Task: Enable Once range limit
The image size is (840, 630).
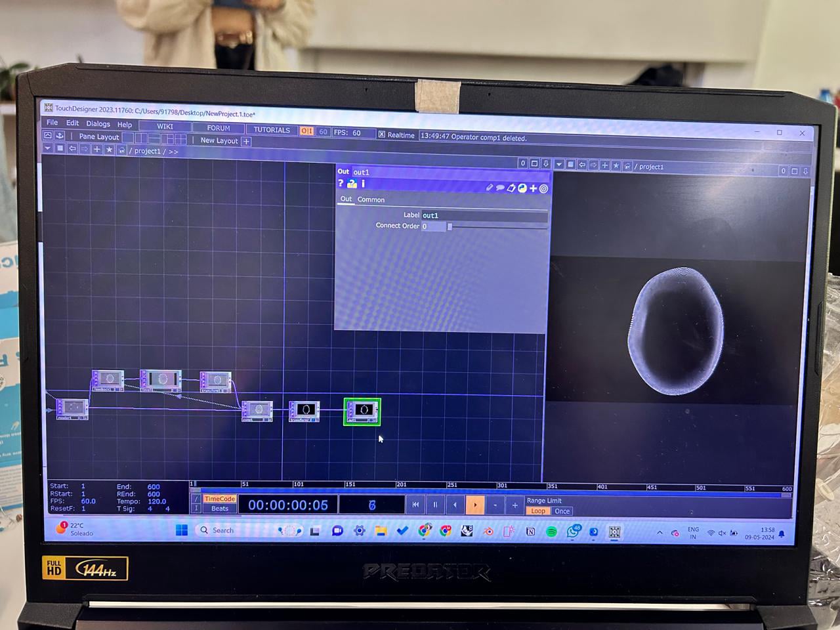Action: point(562,511)
